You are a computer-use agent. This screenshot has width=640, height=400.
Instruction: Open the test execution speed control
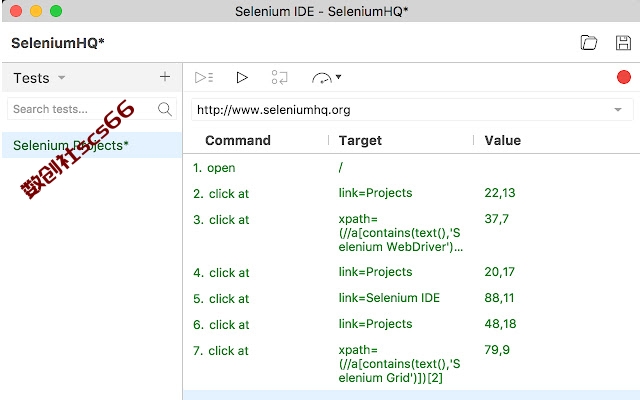(x=326, y=78)
